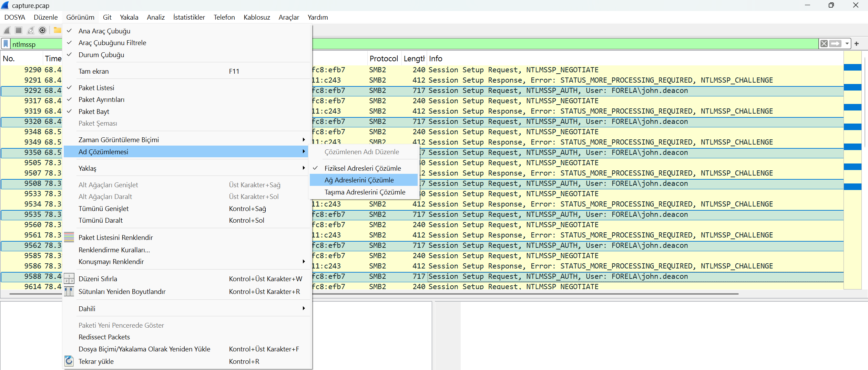The width and height of the screenshot is (868, 370).
Task: Open the İstatistikler menu
Action: tap(189, 17)
